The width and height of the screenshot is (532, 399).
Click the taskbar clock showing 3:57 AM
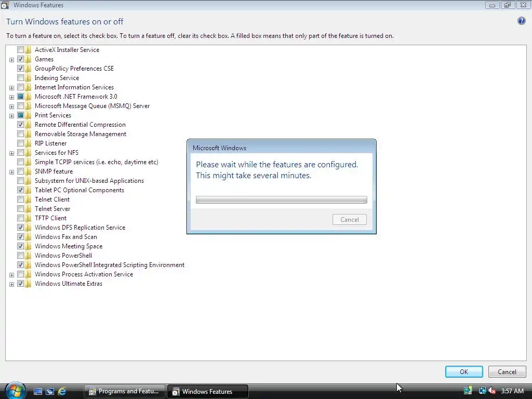[512, 391]
